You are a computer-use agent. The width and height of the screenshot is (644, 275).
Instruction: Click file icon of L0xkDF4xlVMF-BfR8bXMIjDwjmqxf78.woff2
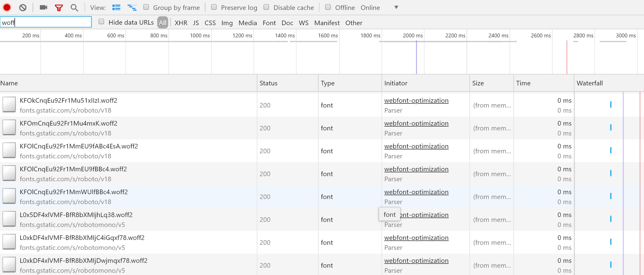9,264
